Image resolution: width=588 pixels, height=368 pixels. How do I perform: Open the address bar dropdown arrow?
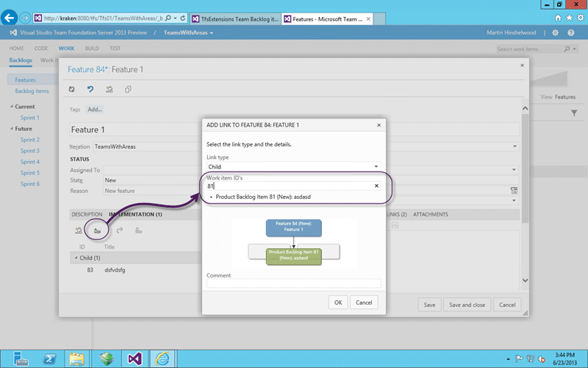[x=175, y=18]
